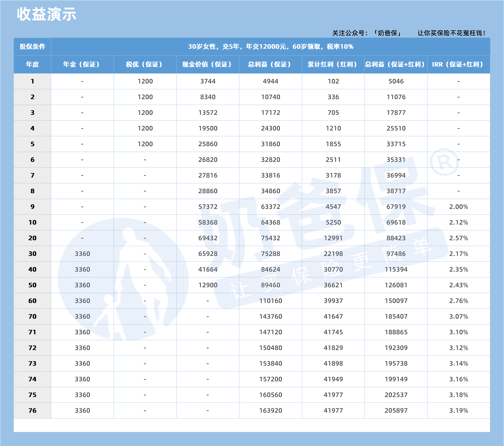The image size is (504, 446).
Task: Select the 57372 cash value cell
Action: 208,207
